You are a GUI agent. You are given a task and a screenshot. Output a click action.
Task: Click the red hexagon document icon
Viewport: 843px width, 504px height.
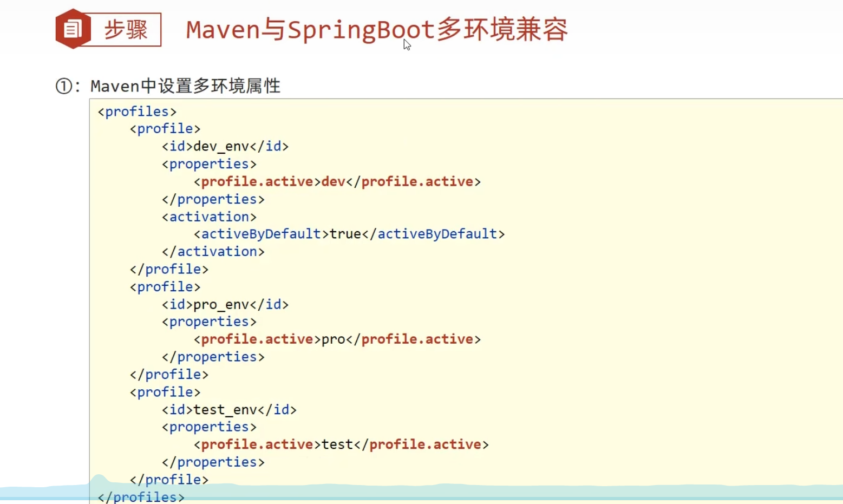pyautogui.click(x=73, y=29)
